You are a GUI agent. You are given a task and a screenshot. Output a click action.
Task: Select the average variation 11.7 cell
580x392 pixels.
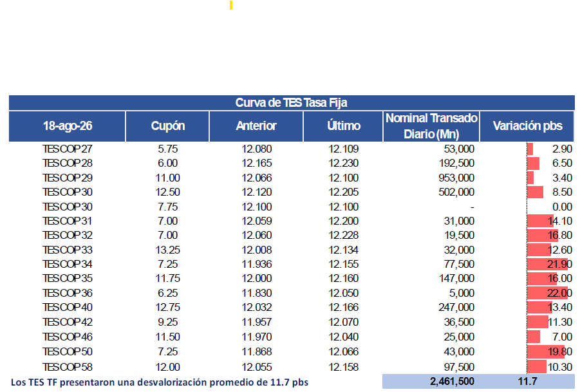[x=527, y=381]
